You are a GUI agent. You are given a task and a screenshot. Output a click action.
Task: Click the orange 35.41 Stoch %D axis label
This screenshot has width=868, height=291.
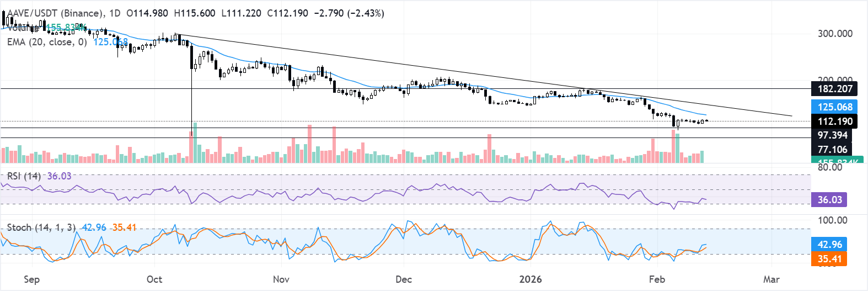(829, 259)
